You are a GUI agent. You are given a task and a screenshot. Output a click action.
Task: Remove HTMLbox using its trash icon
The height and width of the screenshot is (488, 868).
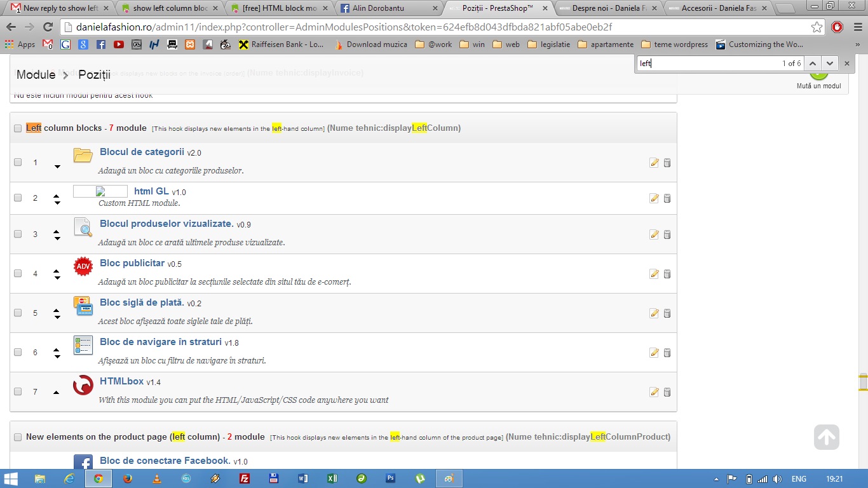point(667,392)
